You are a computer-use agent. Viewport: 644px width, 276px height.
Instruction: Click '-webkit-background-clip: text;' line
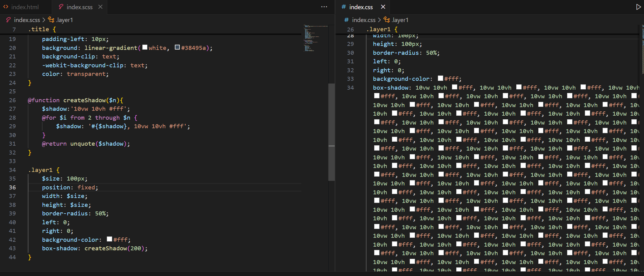coord(95,65)
